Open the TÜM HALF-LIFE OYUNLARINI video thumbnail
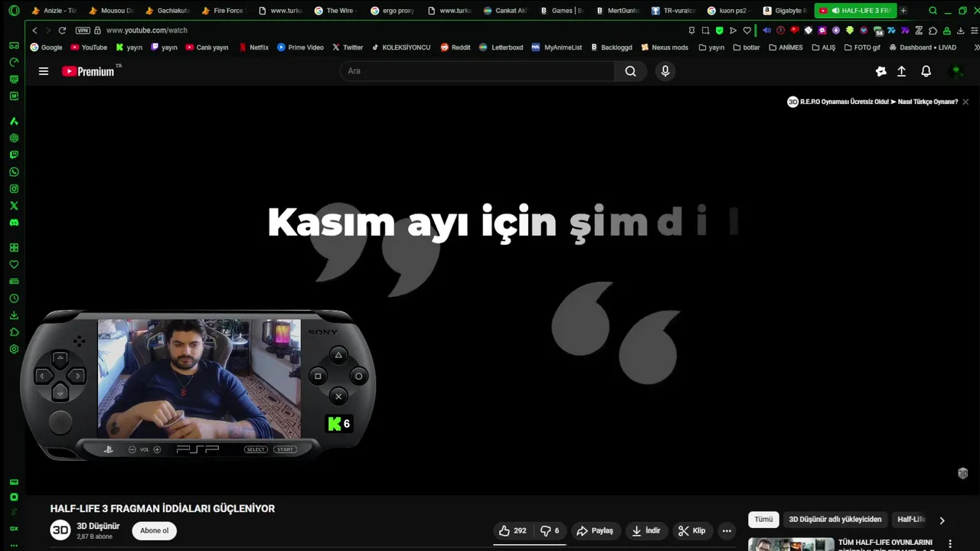 (x=791, y=544)
